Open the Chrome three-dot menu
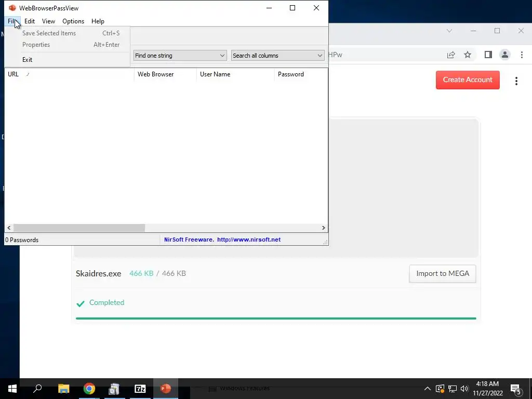 click(522, 55)
